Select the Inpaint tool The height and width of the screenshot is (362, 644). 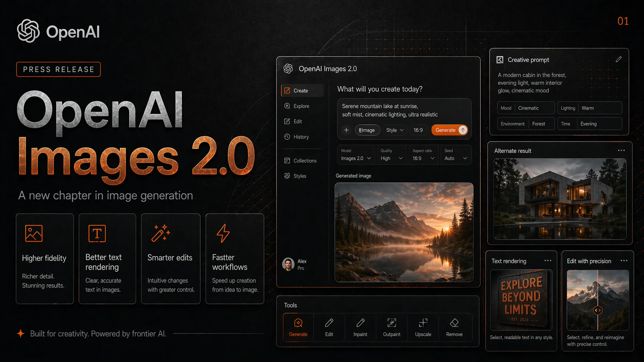pyautogui.click(x=361, y=327)
